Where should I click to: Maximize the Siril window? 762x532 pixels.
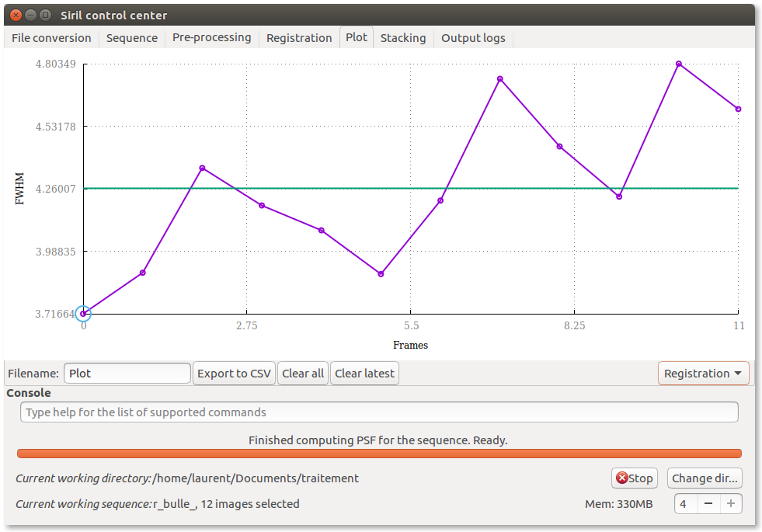[46, 15]
